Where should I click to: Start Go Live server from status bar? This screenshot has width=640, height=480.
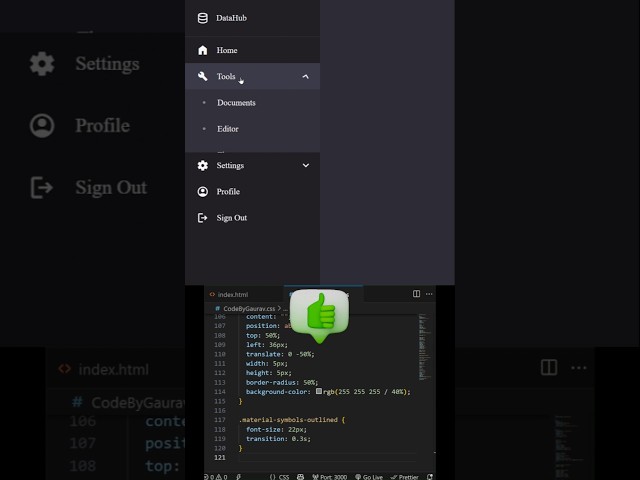(x=369, y=477)
